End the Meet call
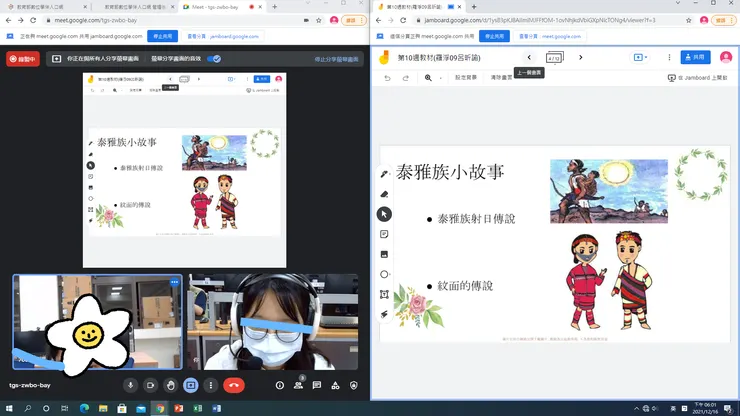The image size is (740, 416). [234, 385]
